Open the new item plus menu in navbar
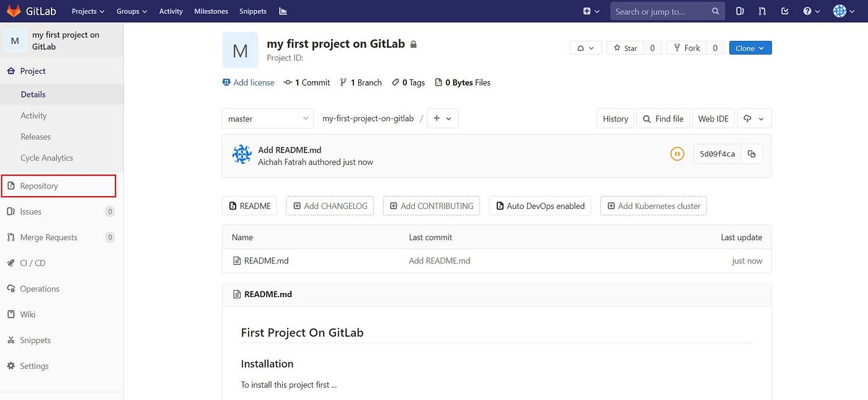This screenshot has height=400, width=868. pyautogui.click(x=591, y=11)
